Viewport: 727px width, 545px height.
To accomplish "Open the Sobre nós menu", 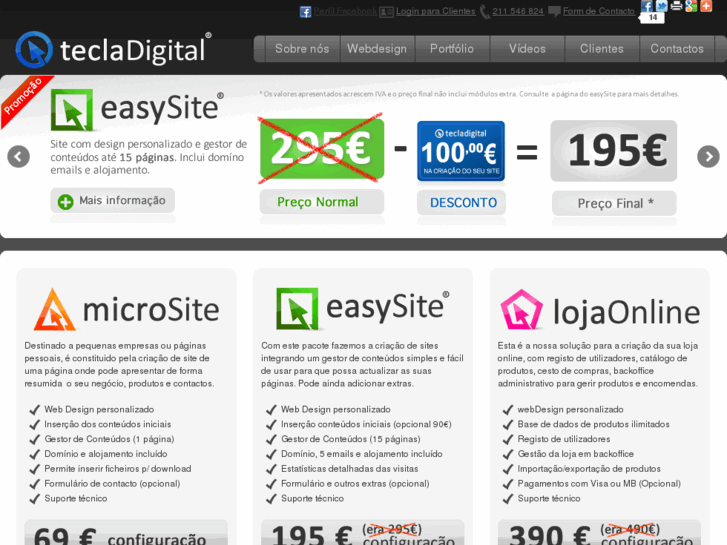I will click(302, 49).
